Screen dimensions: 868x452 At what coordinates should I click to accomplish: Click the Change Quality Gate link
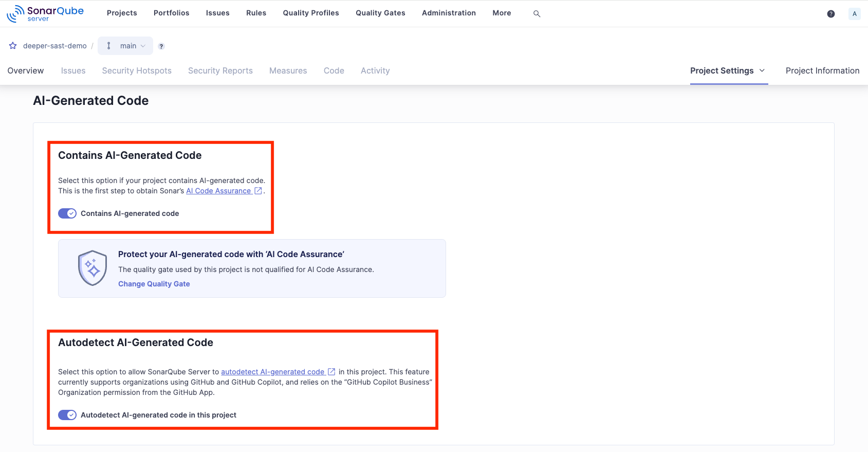pyautogui.click(x=154, y=284)
